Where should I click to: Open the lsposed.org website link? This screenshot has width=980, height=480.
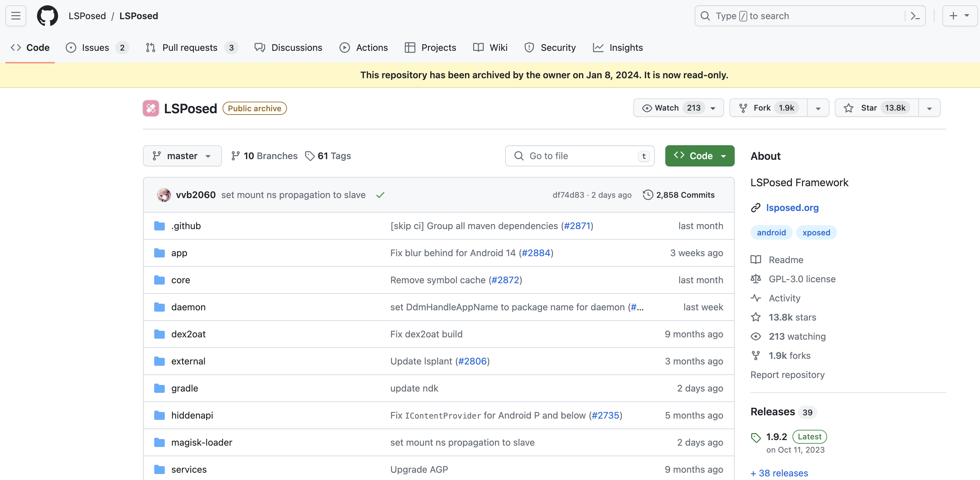[x=792, y=208]
